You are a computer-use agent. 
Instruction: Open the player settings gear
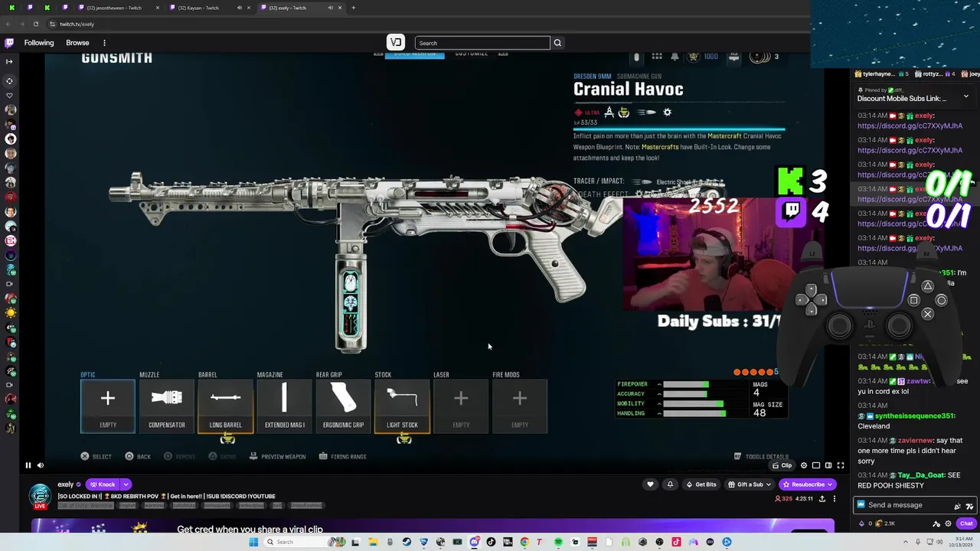[x=804, y=465]
